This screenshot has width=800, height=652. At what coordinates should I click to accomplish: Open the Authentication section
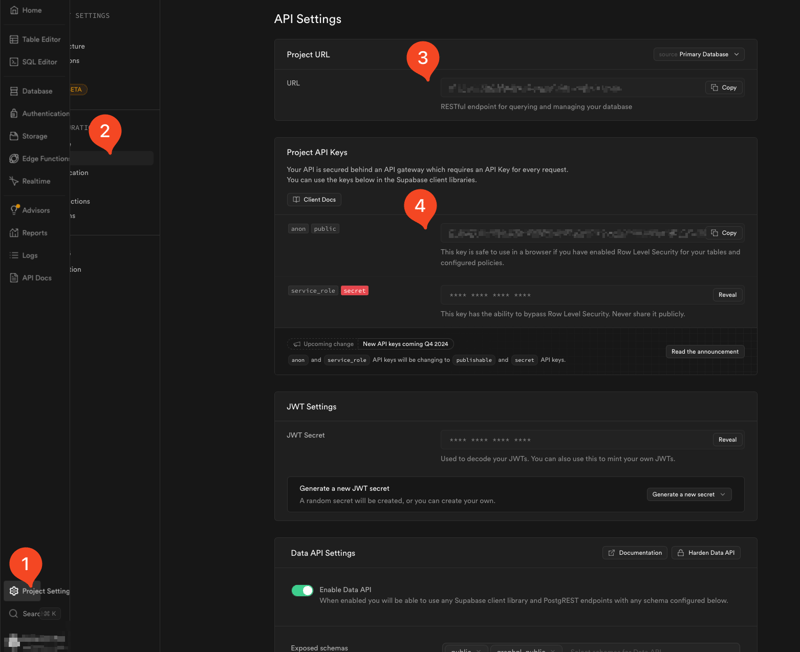(x=14, y=113)
